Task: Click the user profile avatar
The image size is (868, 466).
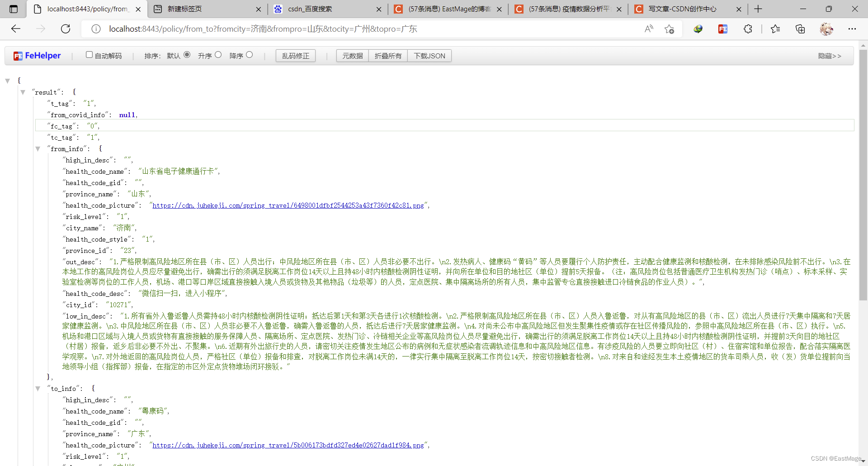Action: pyautogui.click(x=826, y=29)
